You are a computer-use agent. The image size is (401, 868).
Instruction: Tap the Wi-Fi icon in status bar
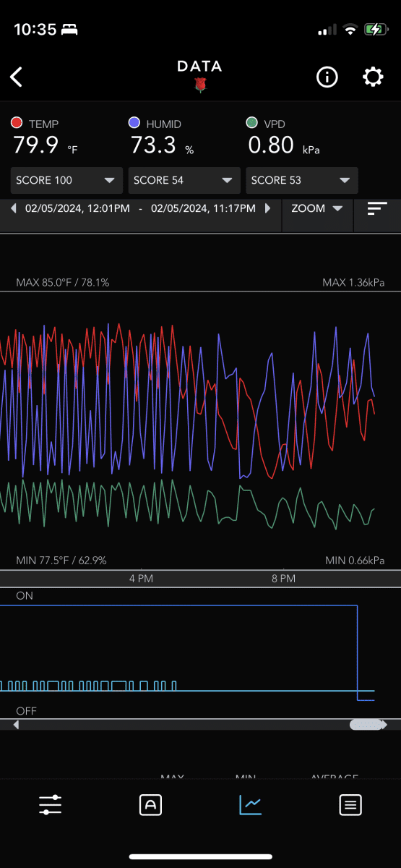tap(350, 30)
